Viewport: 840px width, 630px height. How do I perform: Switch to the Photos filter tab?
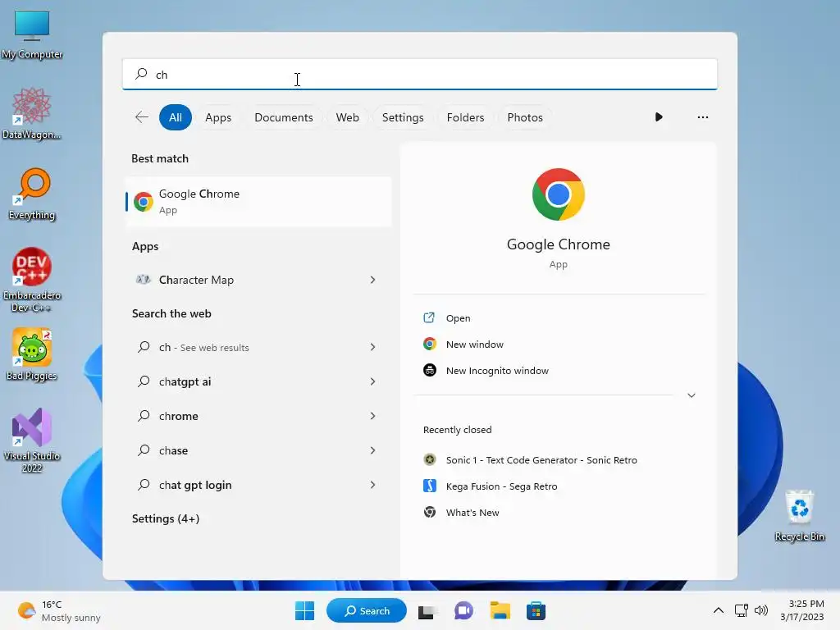pyautogui.click(x=525, y=117)
